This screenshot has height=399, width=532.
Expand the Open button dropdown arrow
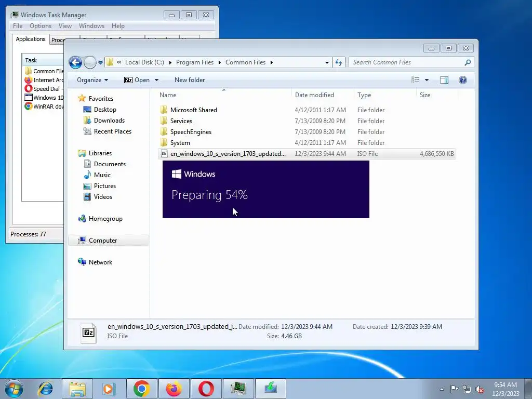coord(157,80)
